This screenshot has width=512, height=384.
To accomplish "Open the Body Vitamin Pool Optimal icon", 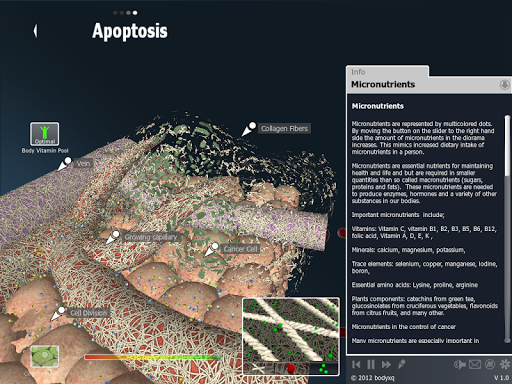I will [x=45, y=134].
